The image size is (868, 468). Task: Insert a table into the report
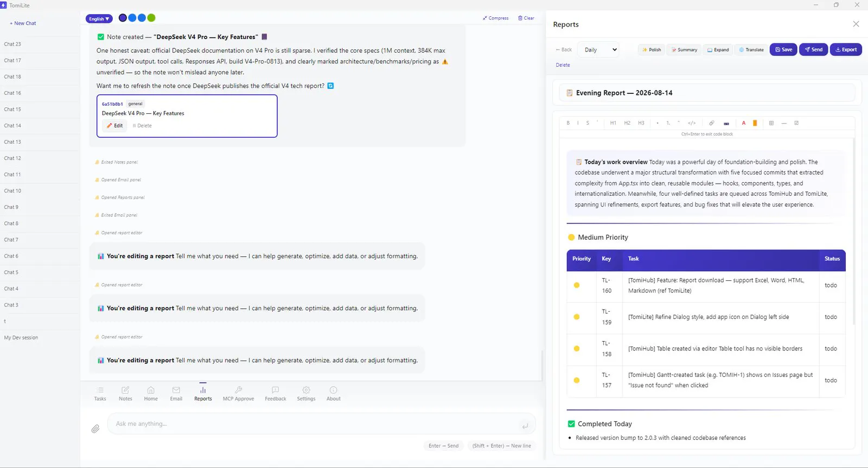[x=771, y=123]
